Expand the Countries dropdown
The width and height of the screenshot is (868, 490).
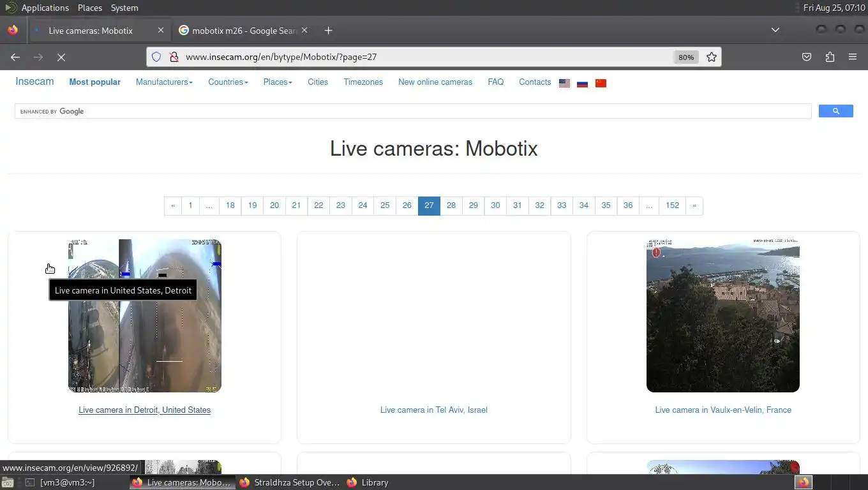pyautogui.click(x=228, y=82)
